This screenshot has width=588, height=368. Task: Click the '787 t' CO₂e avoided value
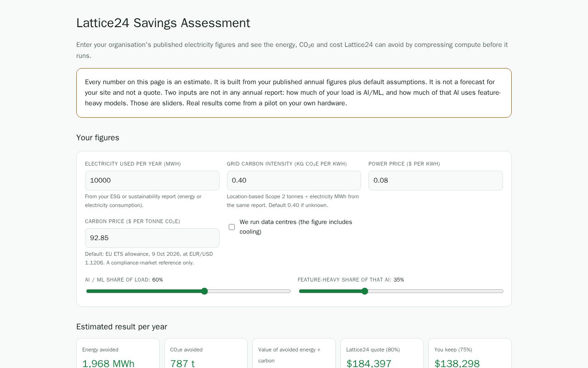[182, 363]
